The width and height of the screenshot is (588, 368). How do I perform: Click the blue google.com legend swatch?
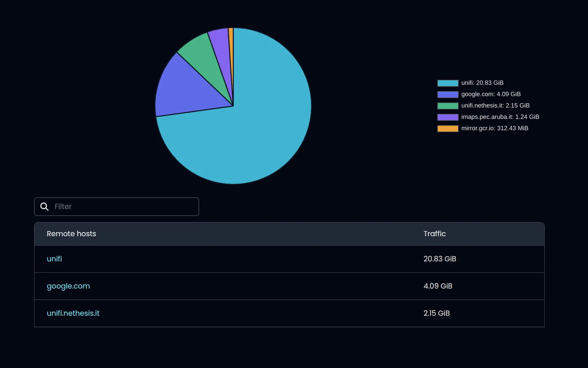(448, 94)
